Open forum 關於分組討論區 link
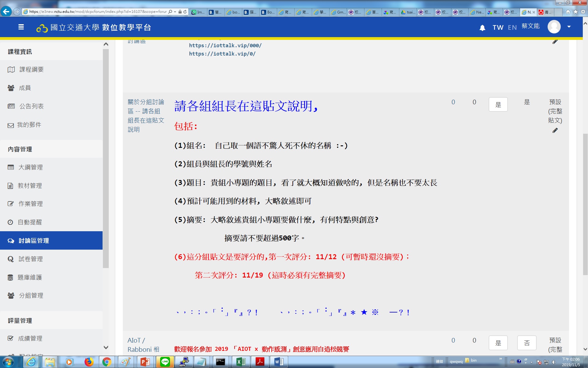 [146, 116]
